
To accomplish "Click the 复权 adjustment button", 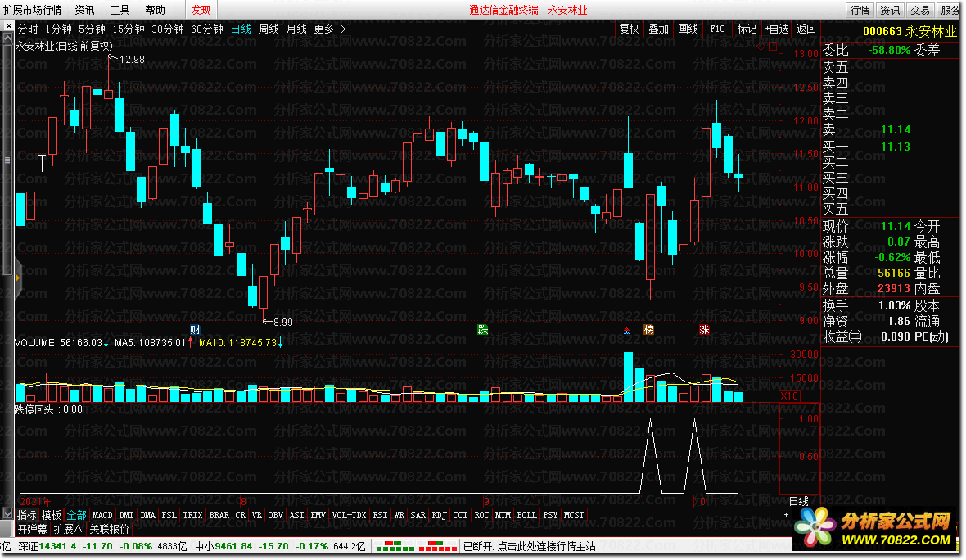I will pyautogui.click(x=629, y=29).
